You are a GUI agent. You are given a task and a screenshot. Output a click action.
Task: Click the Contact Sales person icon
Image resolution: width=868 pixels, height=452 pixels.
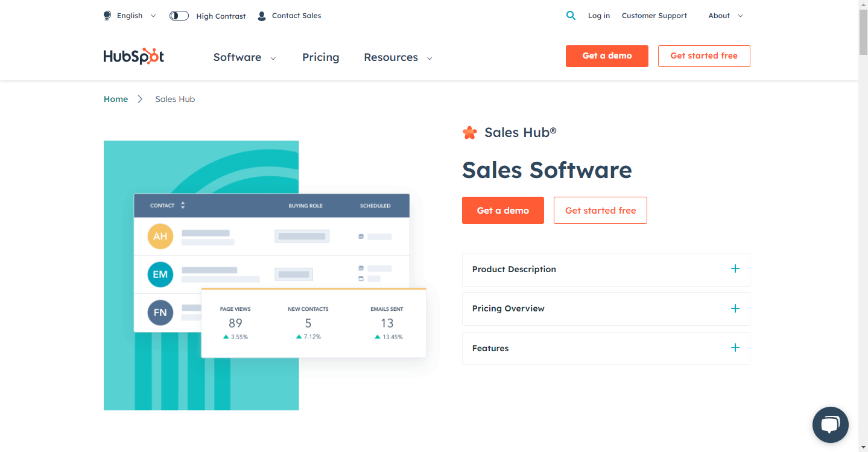tap(262, 16)
